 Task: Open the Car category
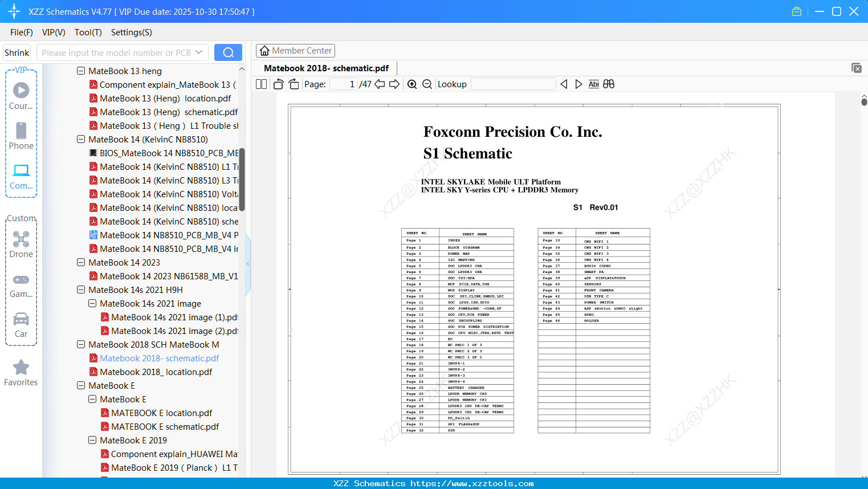pos(21,325)
